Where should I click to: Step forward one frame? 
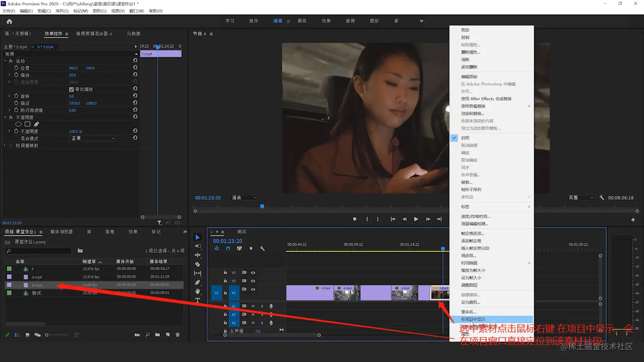pyautogui.click(x=428, y=219)
